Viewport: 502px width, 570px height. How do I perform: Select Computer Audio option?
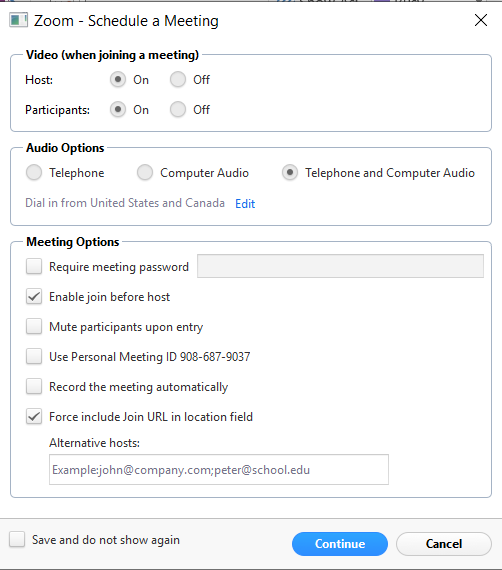pos(145,172)
